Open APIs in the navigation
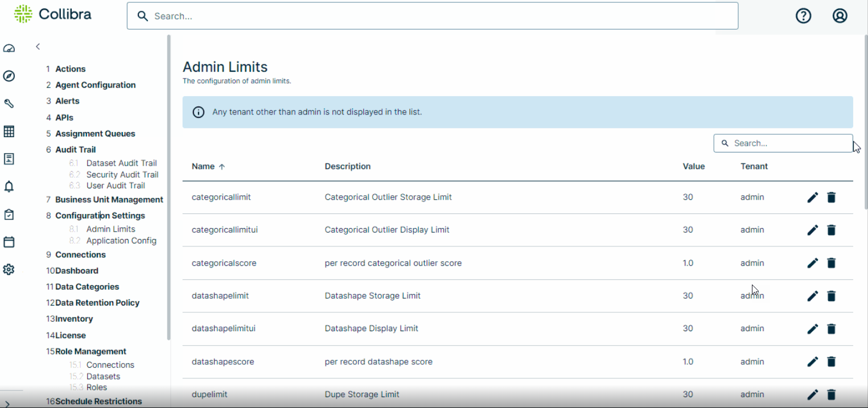This screenshot has height=408, width=868. click(x=64, y=118)
